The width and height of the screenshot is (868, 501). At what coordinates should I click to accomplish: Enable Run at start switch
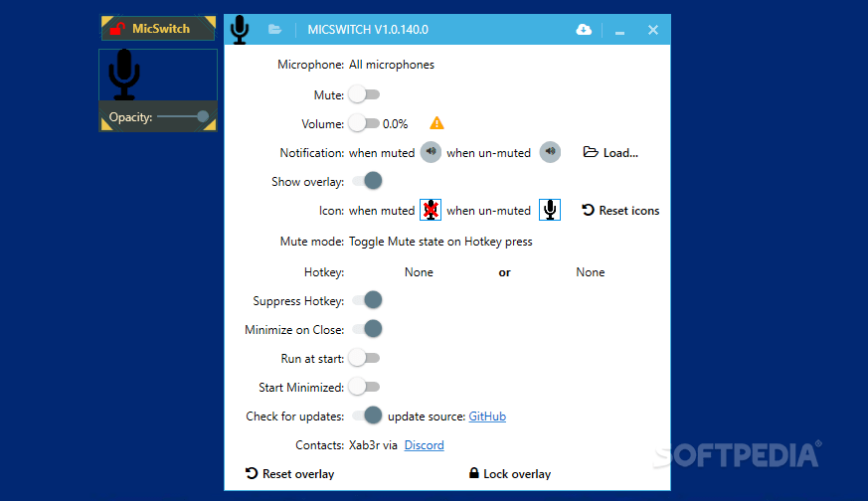pos(364,358)
